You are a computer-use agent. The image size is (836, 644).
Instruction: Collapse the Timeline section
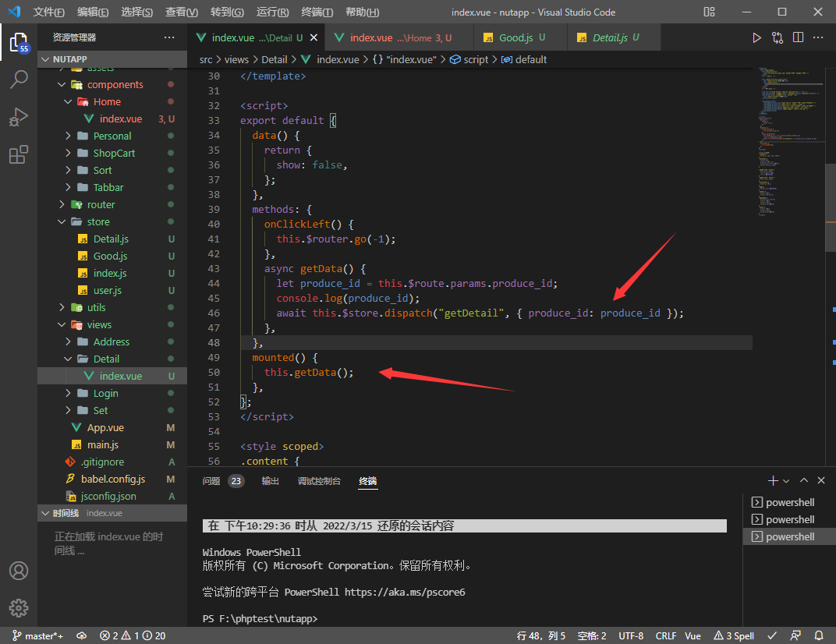point(112,513)
